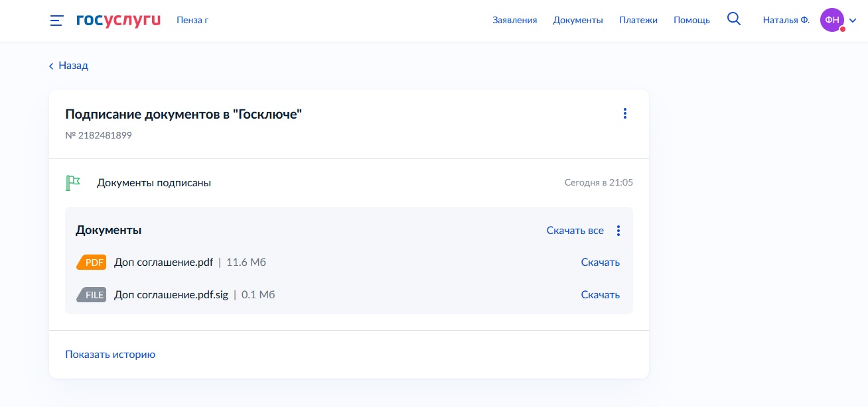Open the Документы menu item

[x=578, y=21]
